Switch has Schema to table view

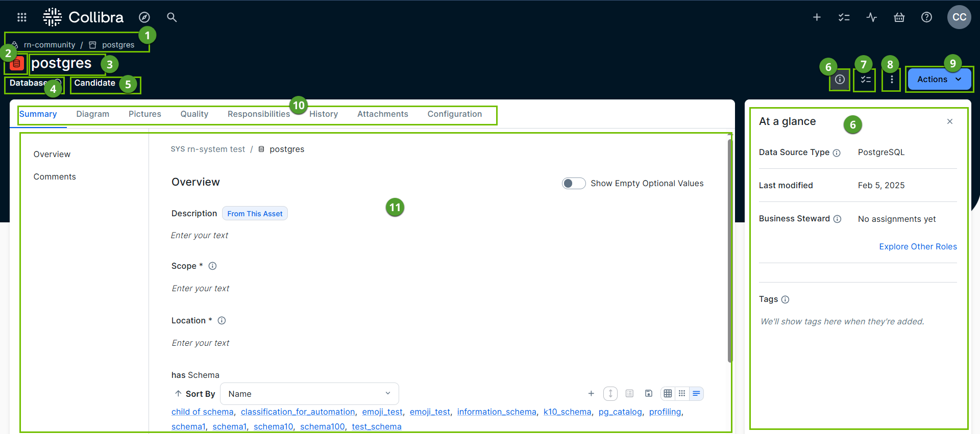(x=668, y=393)
